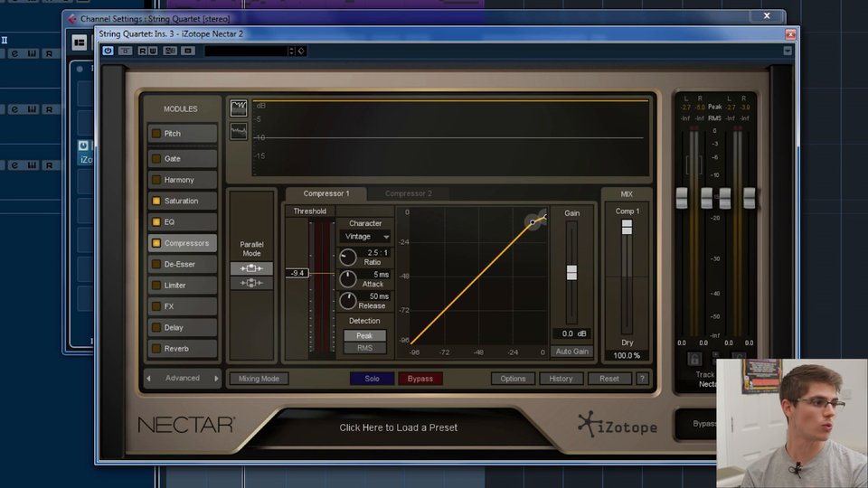Open the Compressors module panel
The image size is (868, 488).
tap(182, 243)
